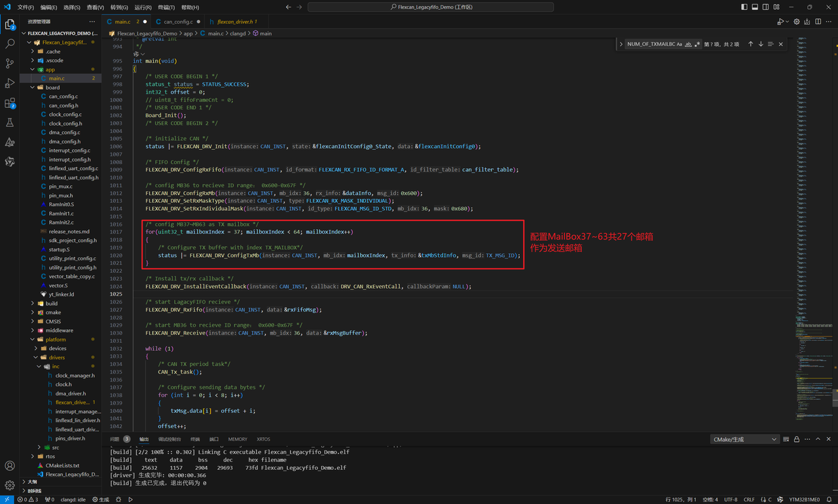Image resolution: width=838 pixels, height=504 pixels.
Task: Open the Accounts icon in activity bar
Action: click(10, 466)
